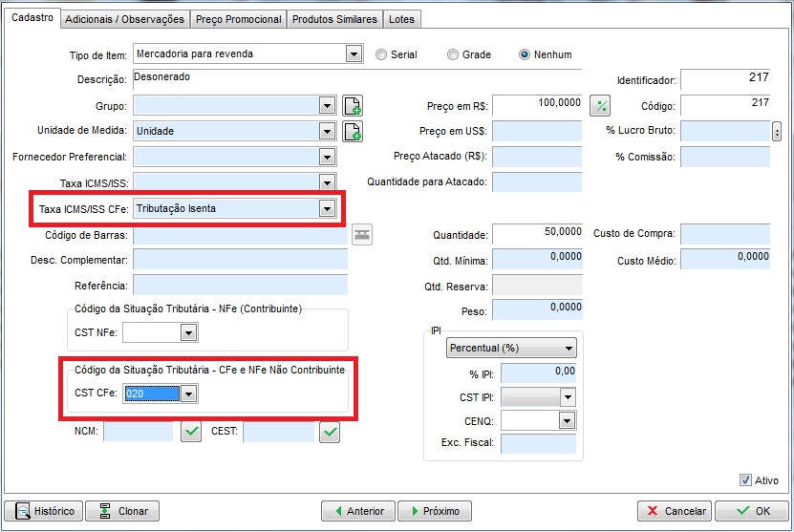
Task: Validate CEST with green checkmark icon
Action: tap(331, 433)
